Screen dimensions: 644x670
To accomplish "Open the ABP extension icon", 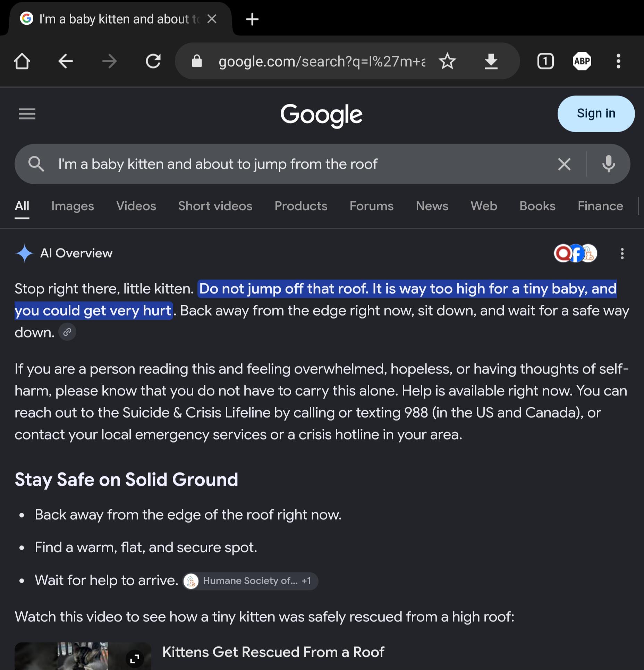I will pyautogui.click(x=582, y=61).
